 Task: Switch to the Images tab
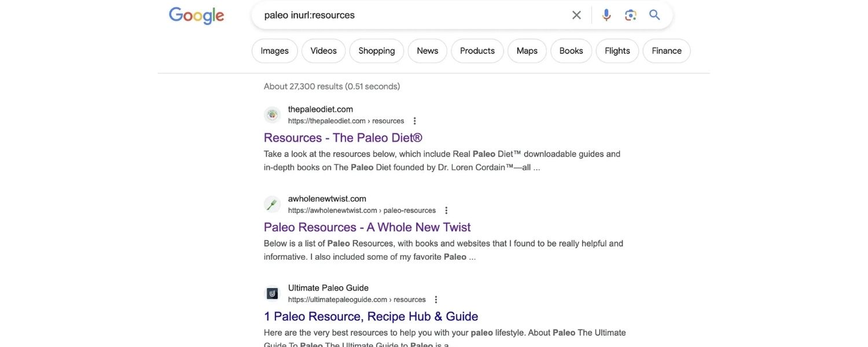click(x=275, y=49)
